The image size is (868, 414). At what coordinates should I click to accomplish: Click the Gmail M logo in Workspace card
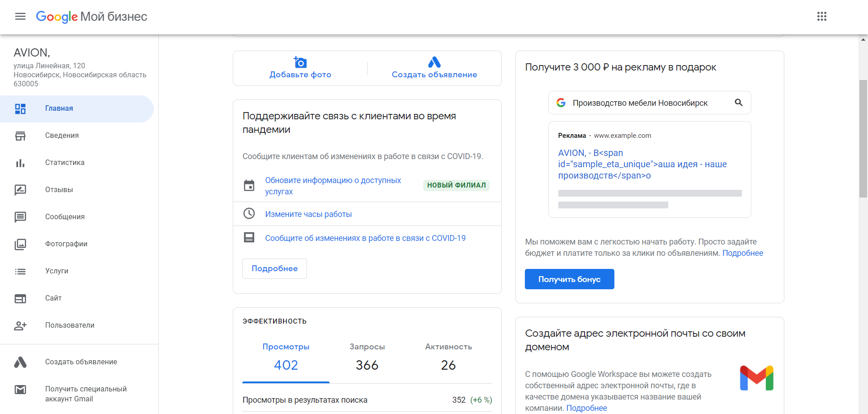pyautogui.click(x=757, y=378)
